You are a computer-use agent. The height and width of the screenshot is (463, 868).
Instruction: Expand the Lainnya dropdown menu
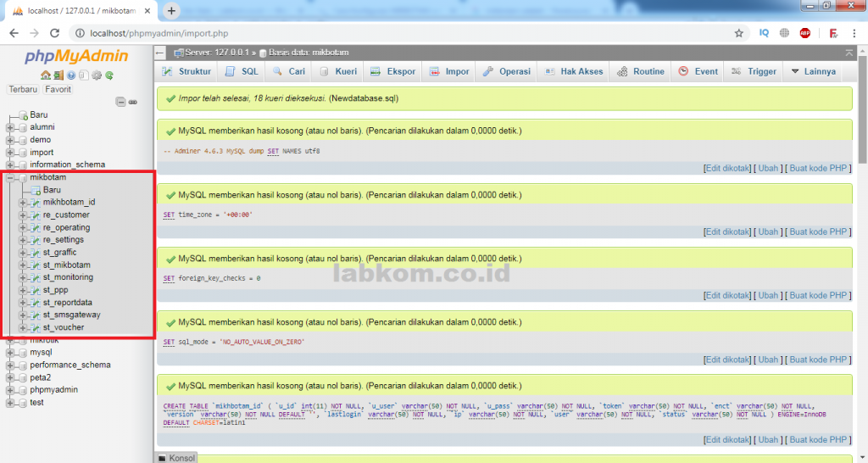click(813, 71)
